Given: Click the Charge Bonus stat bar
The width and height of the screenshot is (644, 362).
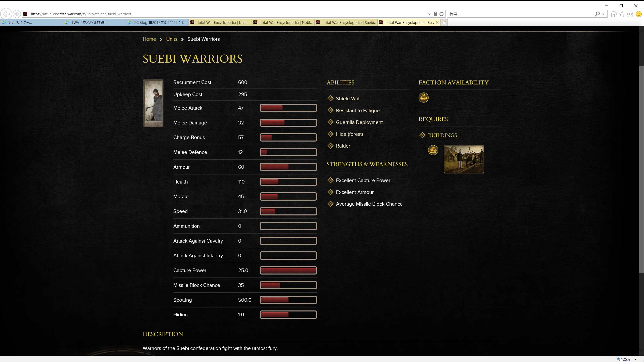Looking at the screenshot, I should tap(288, 137).
